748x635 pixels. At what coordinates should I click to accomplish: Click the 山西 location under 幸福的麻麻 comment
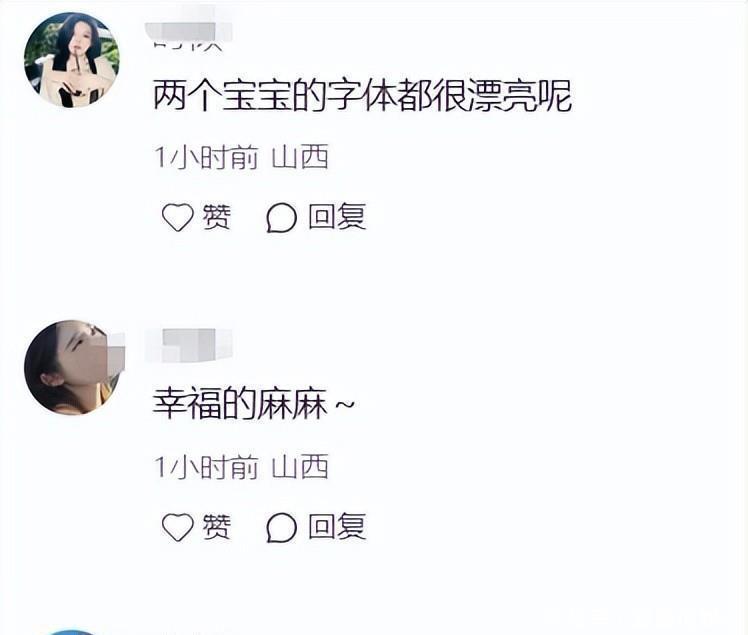click(x=300, y=467)
